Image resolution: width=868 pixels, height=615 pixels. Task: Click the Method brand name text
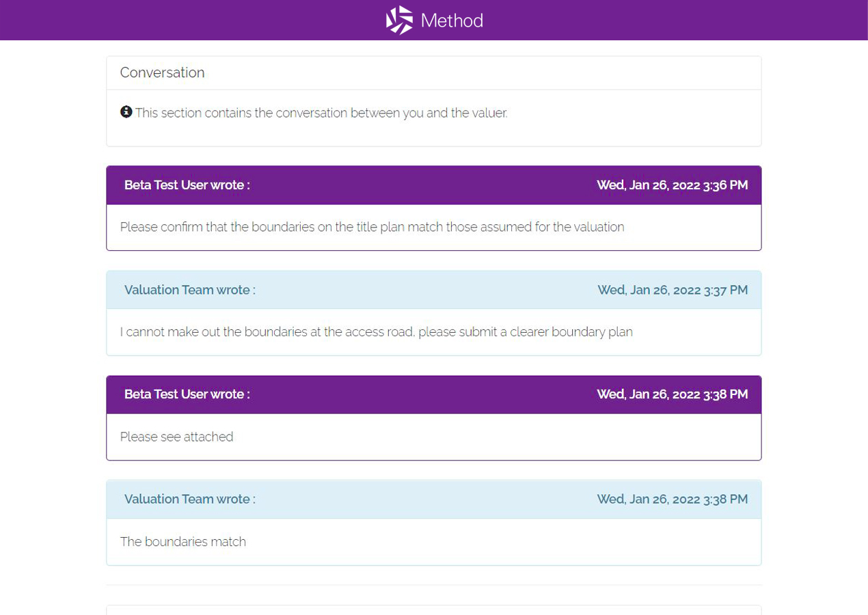tap(452, 20)
